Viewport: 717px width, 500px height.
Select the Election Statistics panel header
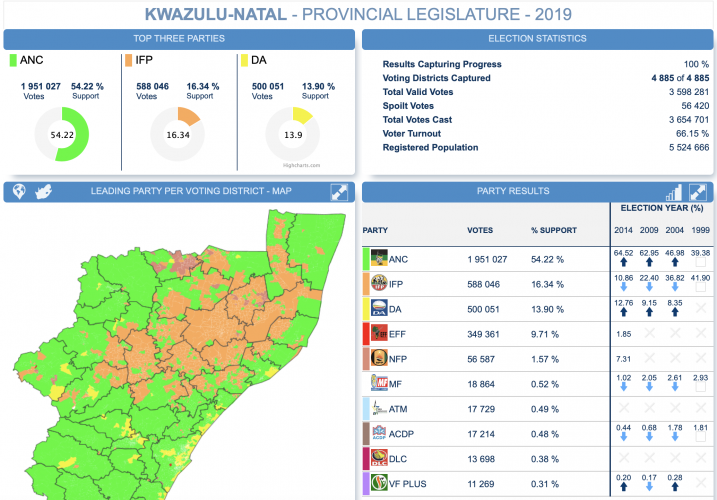[x=537, y=39]
